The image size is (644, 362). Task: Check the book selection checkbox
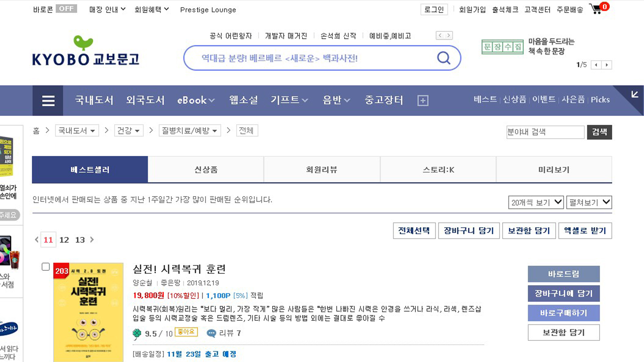(x=46, y=267)
